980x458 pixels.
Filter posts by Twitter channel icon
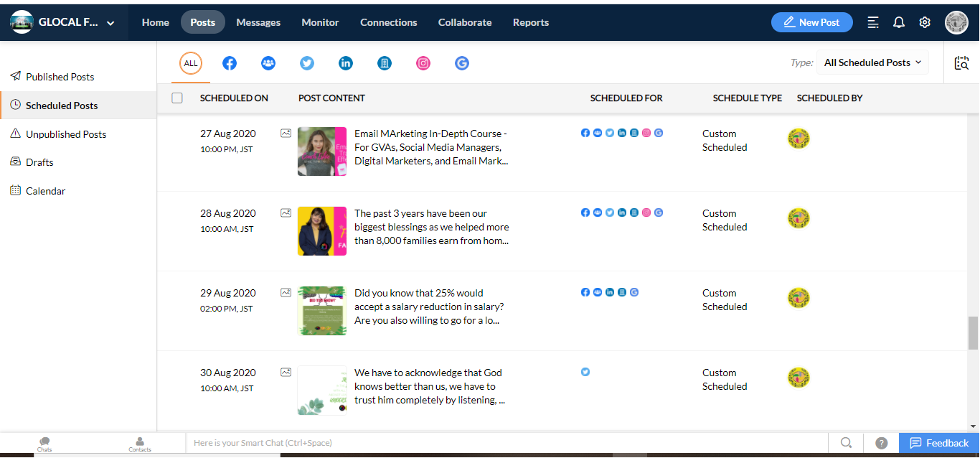click(x=307, y=63)
